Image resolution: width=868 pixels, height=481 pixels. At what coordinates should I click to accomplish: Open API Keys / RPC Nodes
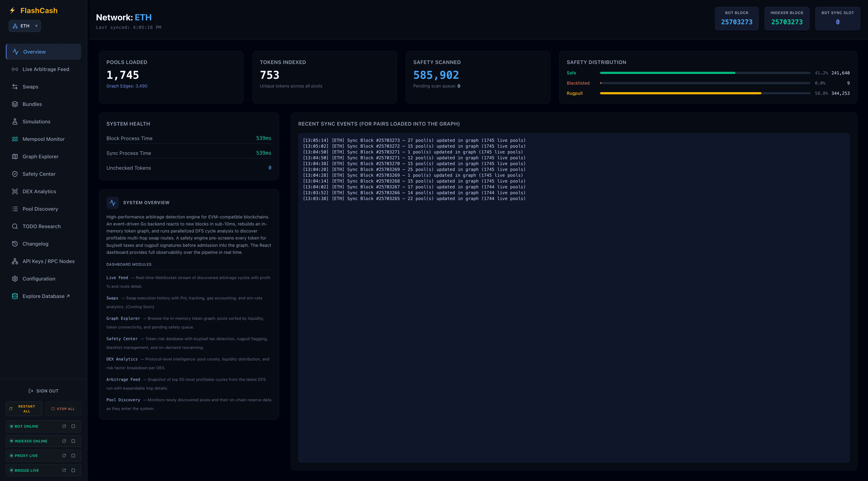pyautogui.click(x=43, y=261)
